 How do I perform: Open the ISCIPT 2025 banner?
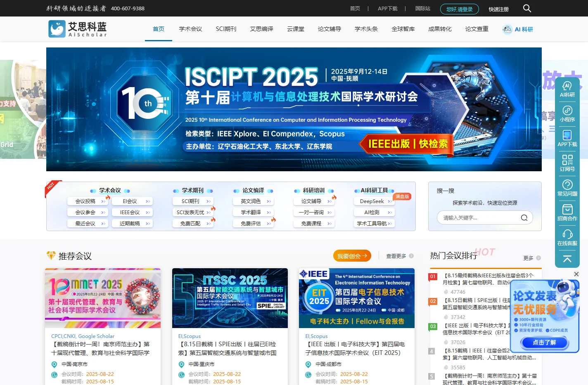294,109
